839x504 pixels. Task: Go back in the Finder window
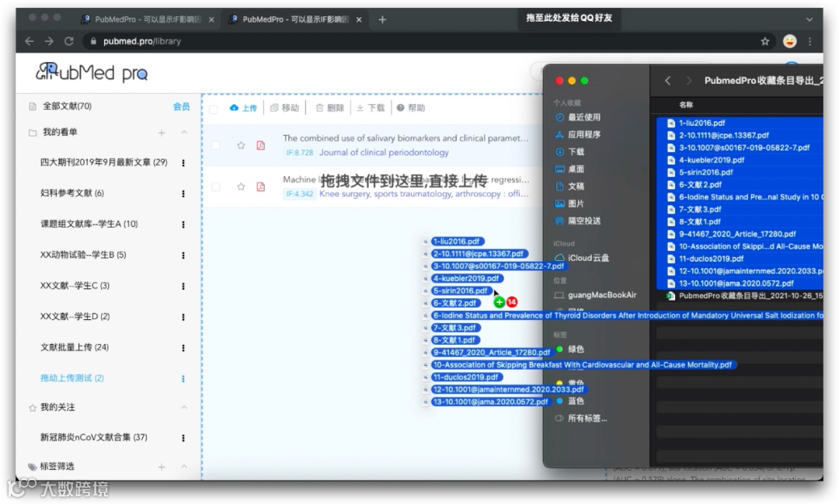click(x=668, y=81)
